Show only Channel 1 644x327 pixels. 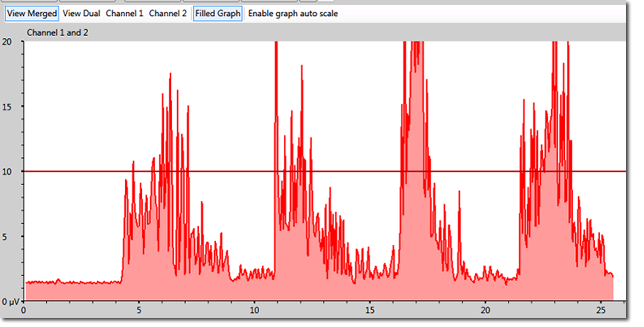[124, 14]
